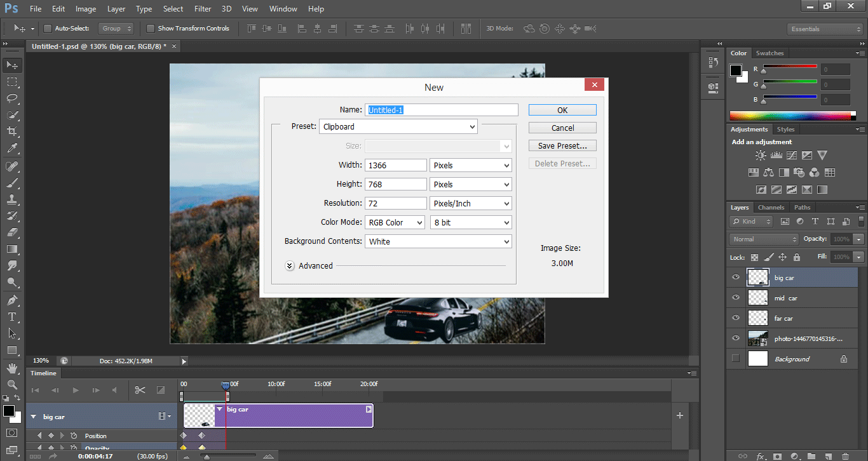Select the Lasso tool
Image resolution: width=868 pixels, height=461 pixels.
click(12, 98)
